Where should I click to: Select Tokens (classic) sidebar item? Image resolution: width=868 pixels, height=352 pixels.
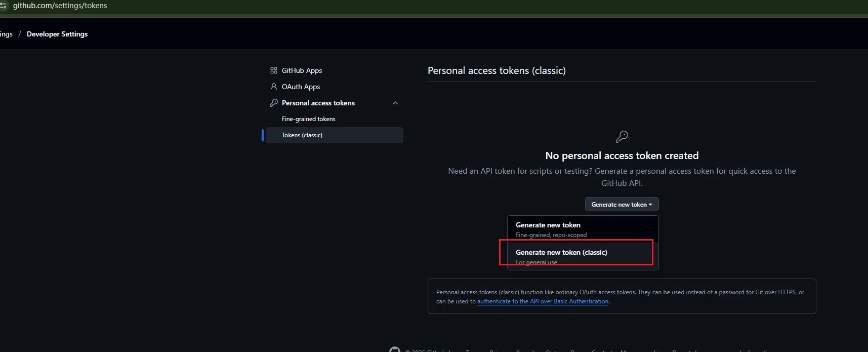[x=335, y=135]
